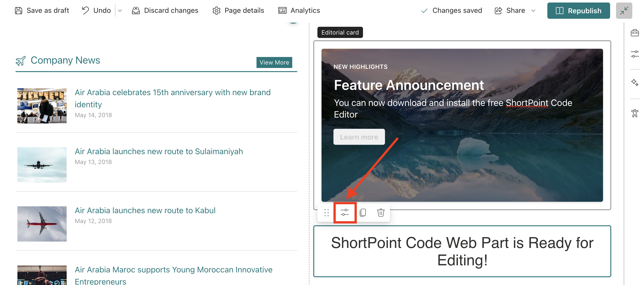Click the sparkle Copilot icon in sidebar
This screenshot has height=285, width=644.
[x=635, y=82]
